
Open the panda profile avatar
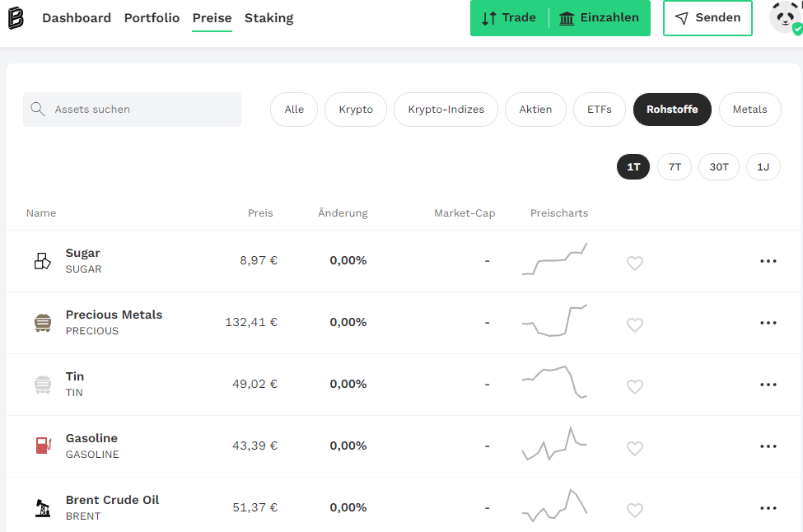pos(786,17)
